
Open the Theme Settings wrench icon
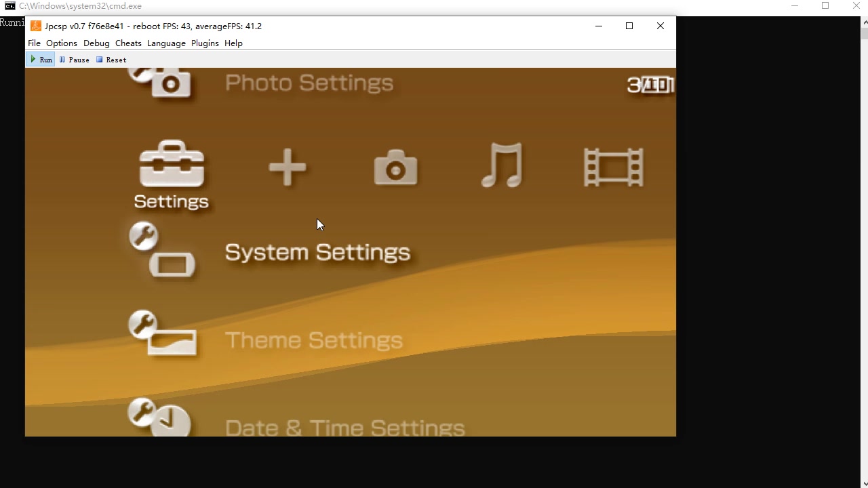[x=163, y=333]
